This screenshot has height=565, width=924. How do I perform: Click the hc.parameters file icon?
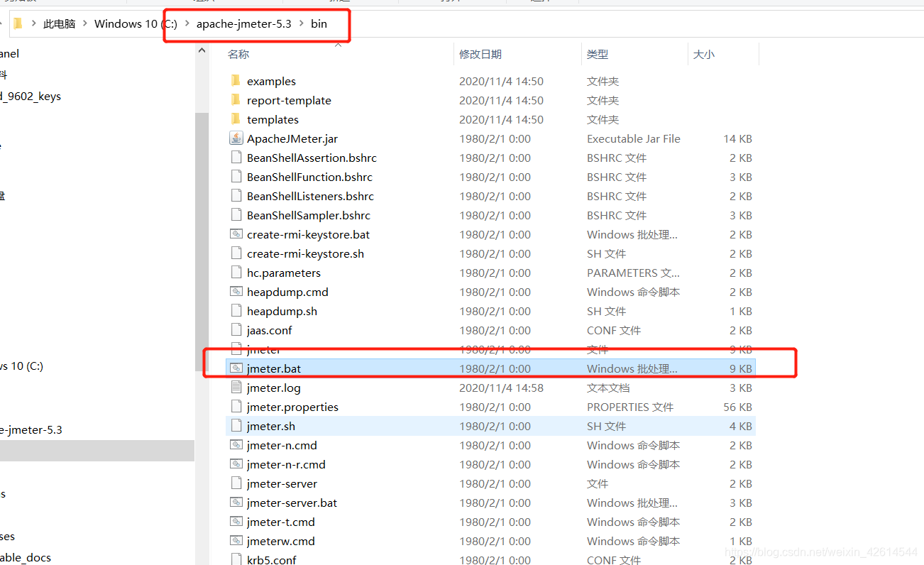point(236,273)
